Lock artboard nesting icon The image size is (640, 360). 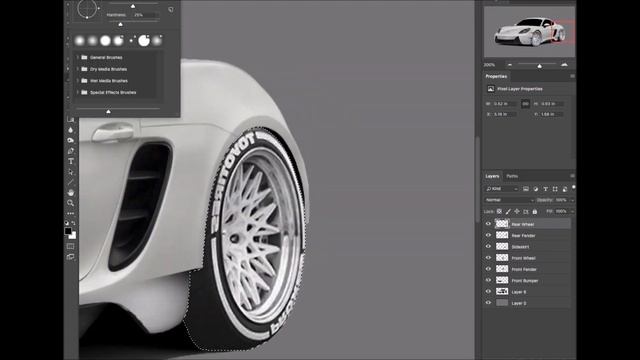526,211
